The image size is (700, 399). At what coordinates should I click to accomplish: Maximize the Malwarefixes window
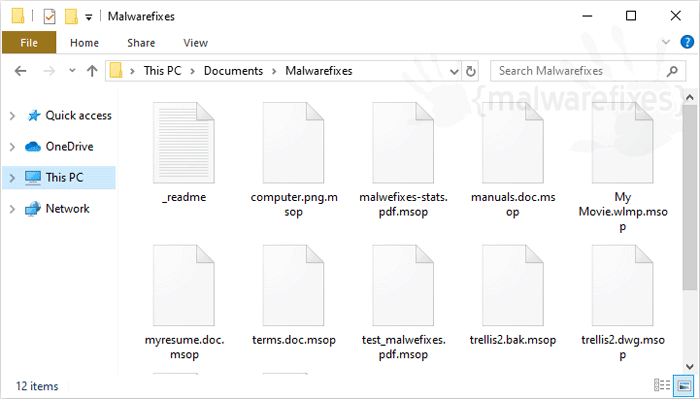click(631, 16)
